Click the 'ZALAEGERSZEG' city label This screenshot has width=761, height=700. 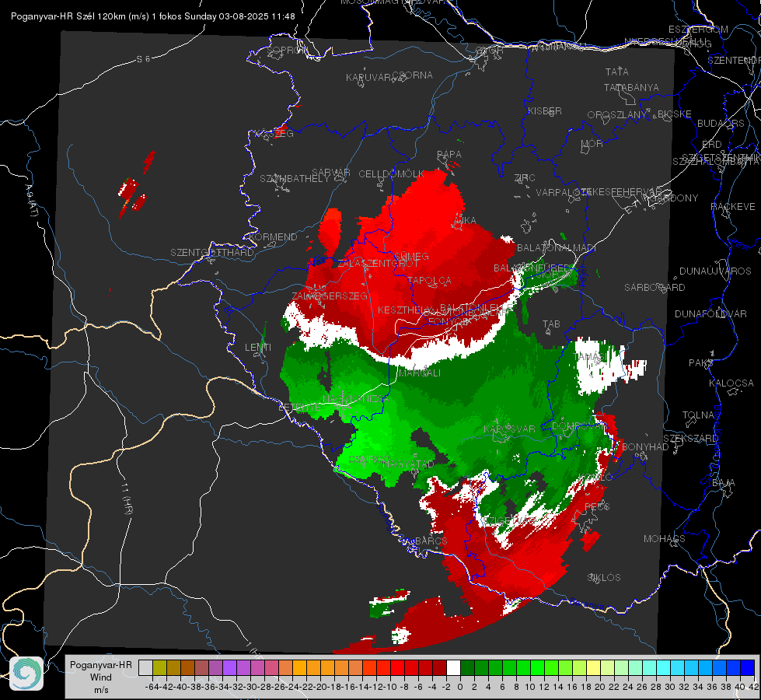point(330,296)
